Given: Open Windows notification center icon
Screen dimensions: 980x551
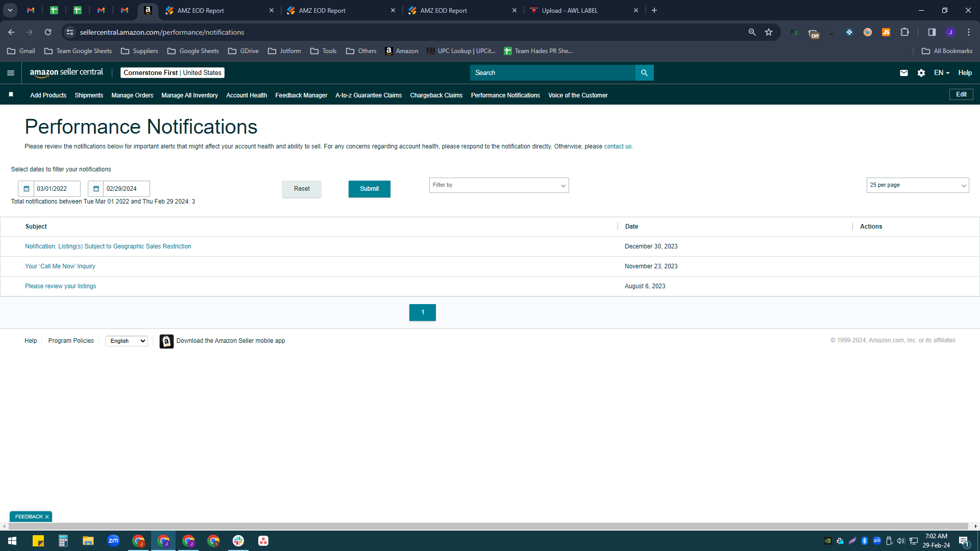Looking at the screenshot, I should [x=964, y=541].
